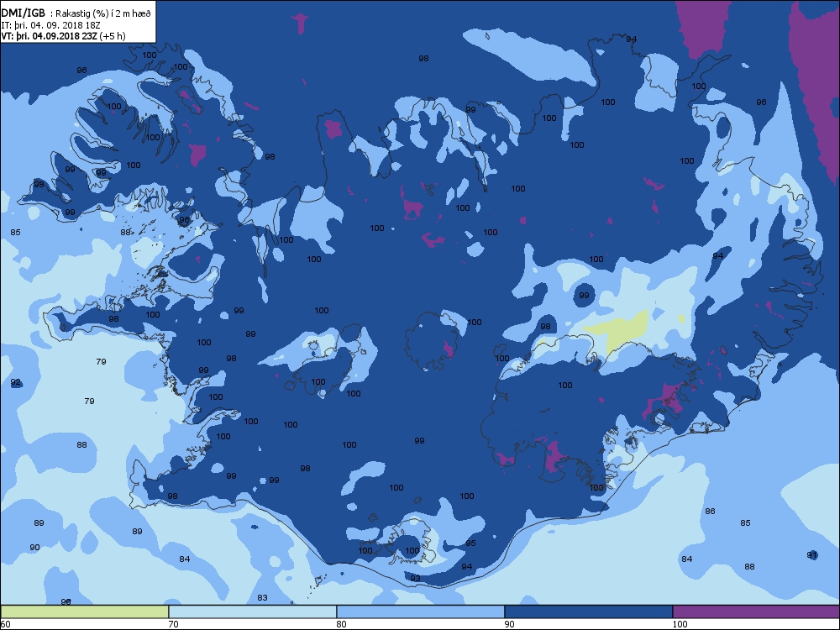Click the '60' legend scale label
The height and width of the screenshot is (630, 840).
[5, 624]
